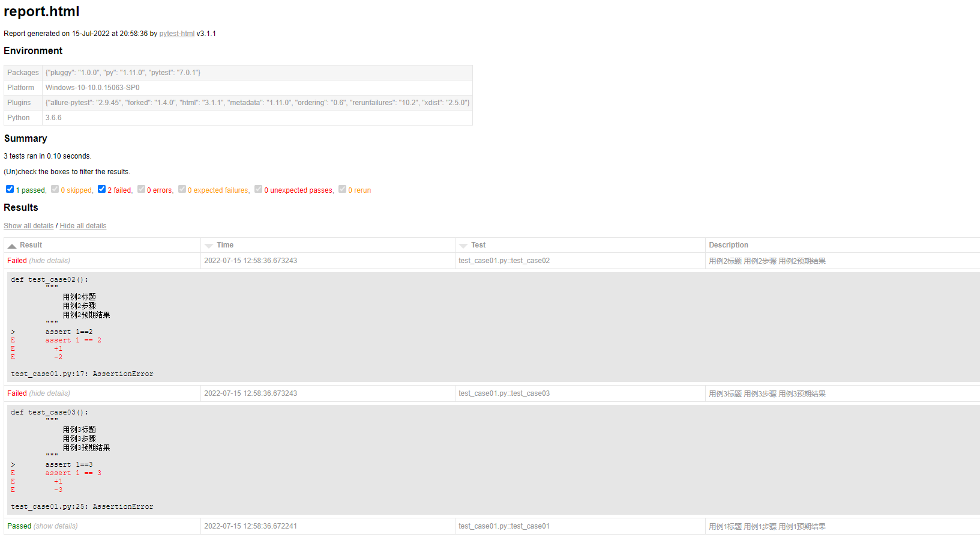Click the Passed result label

point(19,526)
